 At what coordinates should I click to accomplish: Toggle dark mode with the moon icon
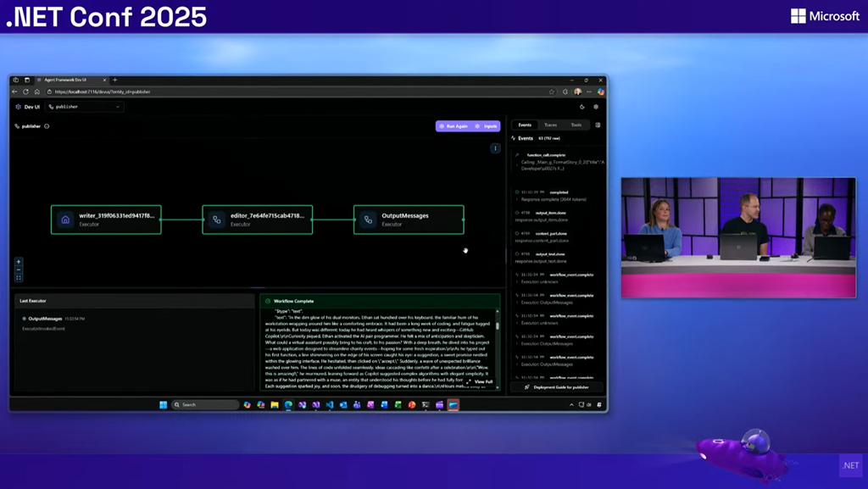tap(582, 107)
